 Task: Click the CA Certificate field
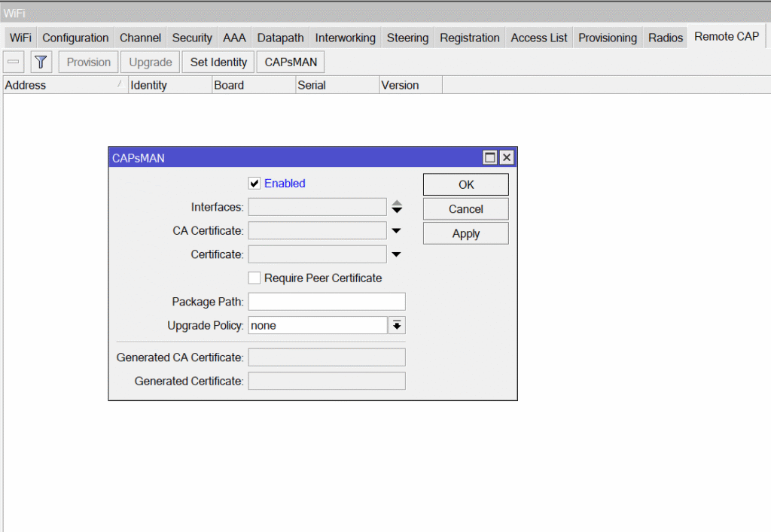tap(317, 230)
